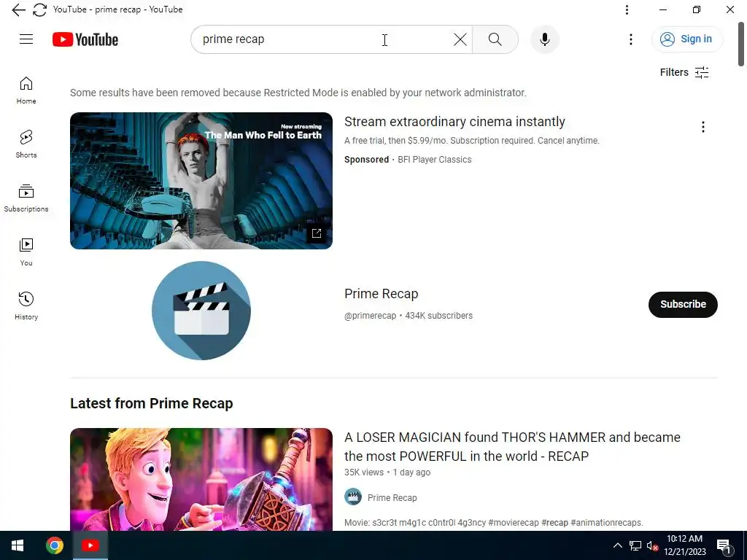This screenshot has width=747, height=560.
Task: Open the notification center icon
Action: (724, 546)
